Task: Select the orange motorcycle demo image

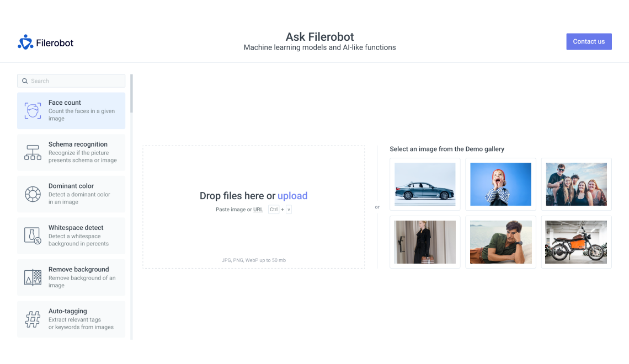Action: tap(576, 242)
